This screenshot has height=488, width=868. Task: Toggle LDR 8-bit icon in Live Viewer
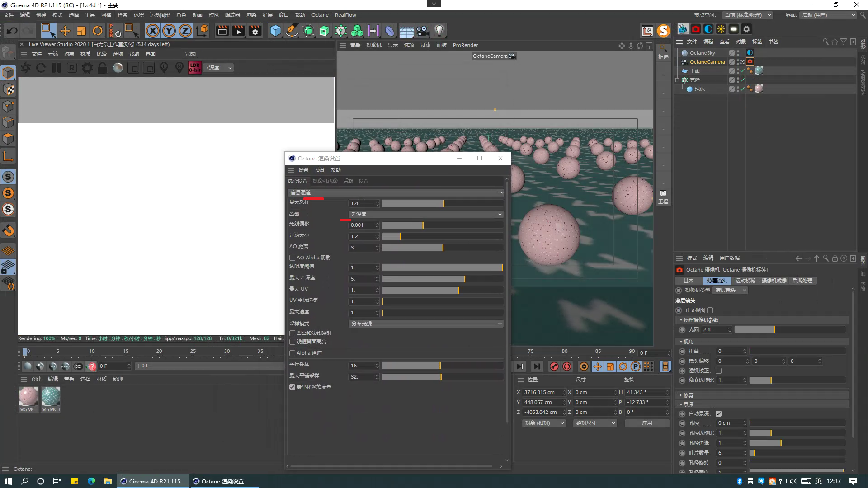195,68
